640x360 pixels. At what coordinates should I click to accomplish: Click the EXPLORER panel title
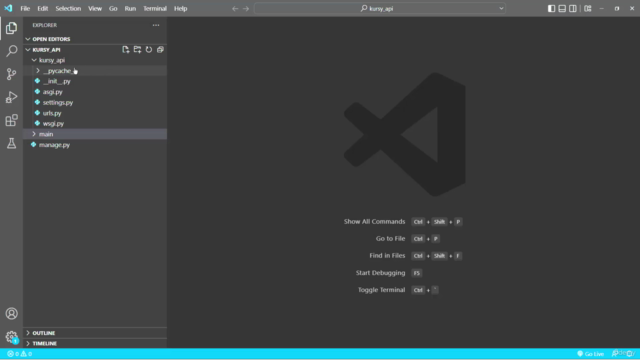[44, 25]
